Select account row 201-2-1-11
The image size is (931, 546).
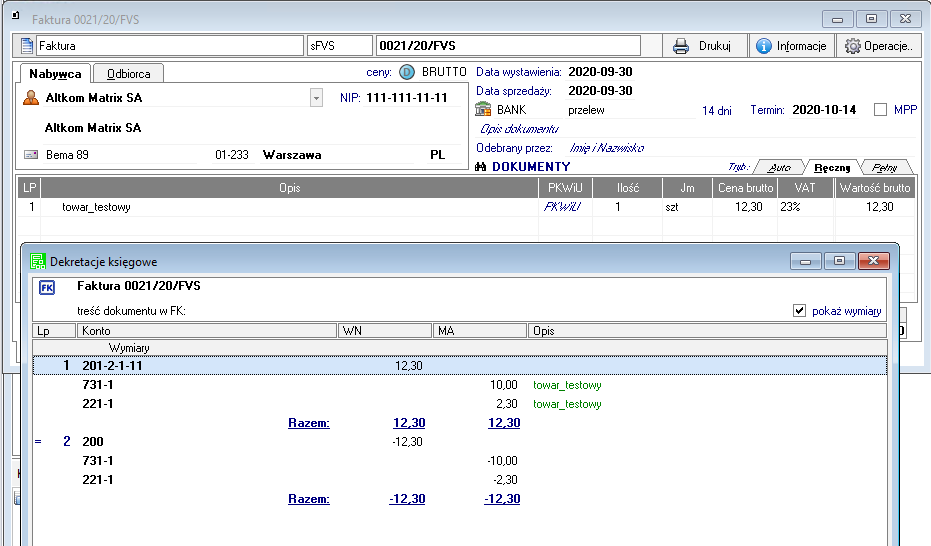(112, 366)
